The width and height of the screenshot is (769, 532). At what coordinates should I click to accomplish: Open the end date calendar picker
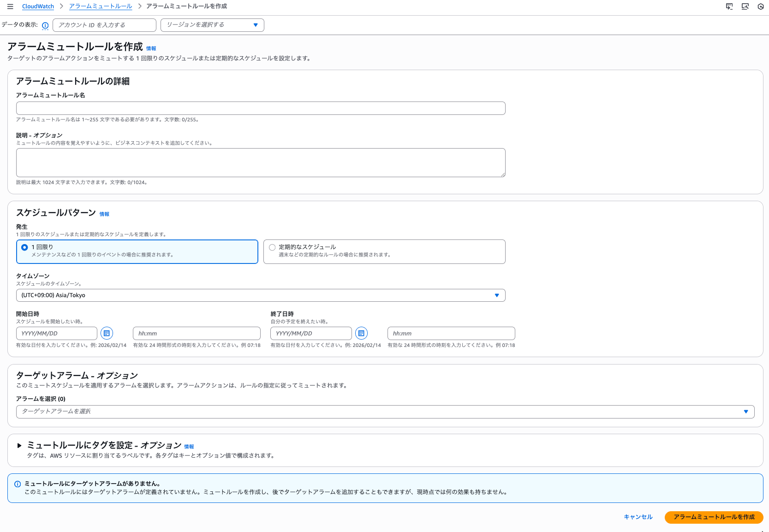click(361, 333)
